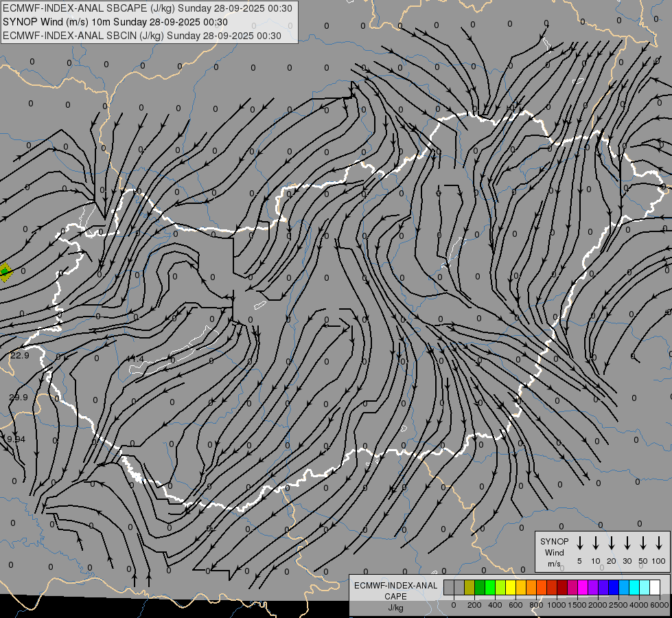Viewport: 672px width, 618px height.
Task: Click the 50 m/s wind arrow
Action: 643,543
